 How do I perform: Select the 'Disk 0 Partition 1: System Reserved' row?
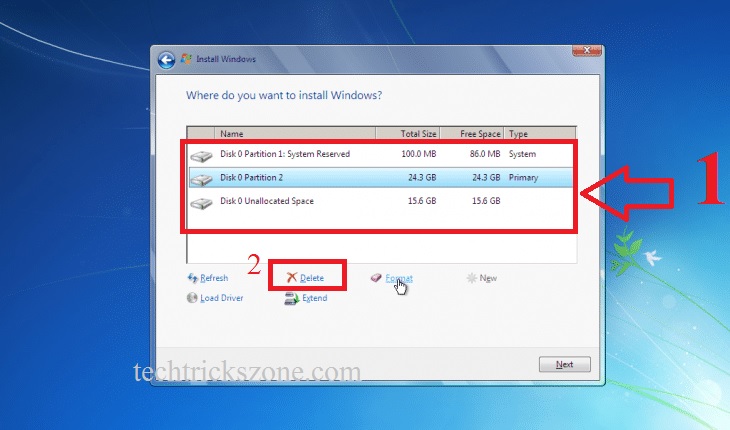click(x=284, y=155)
